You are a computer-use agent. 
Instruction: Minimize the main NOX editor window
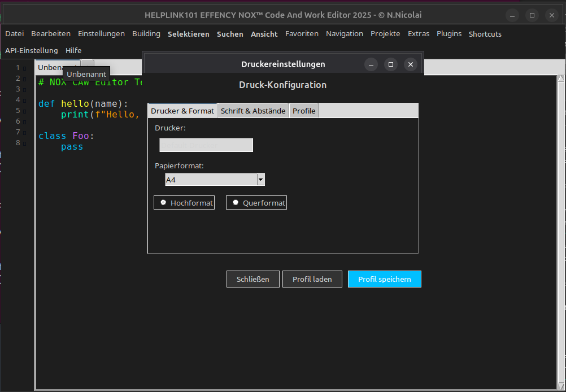click(x=512, y=15)
